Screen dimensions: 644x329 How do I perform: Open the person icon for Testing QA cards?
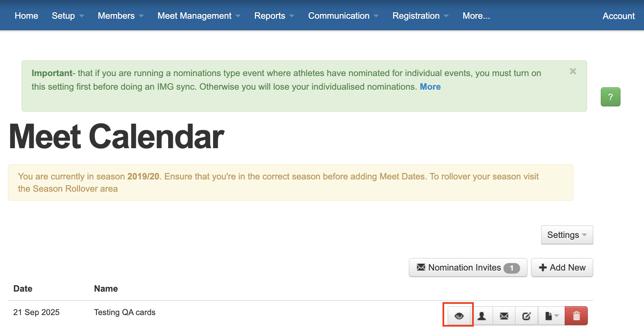(x=482, y=316)
